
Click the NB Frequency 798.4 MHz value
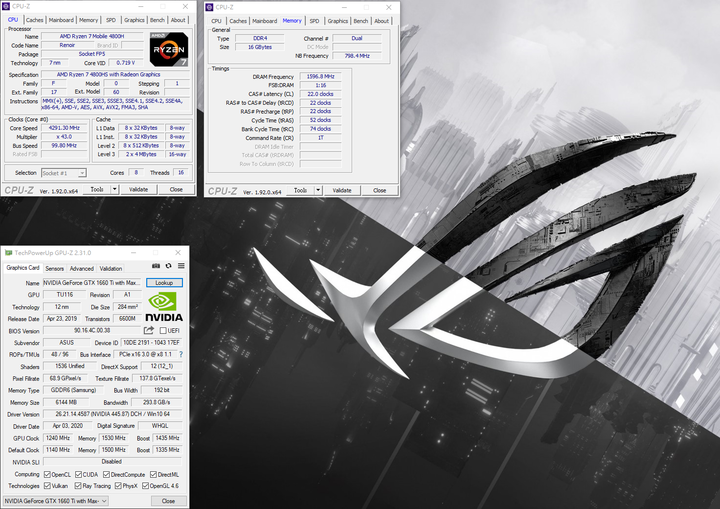357,56
